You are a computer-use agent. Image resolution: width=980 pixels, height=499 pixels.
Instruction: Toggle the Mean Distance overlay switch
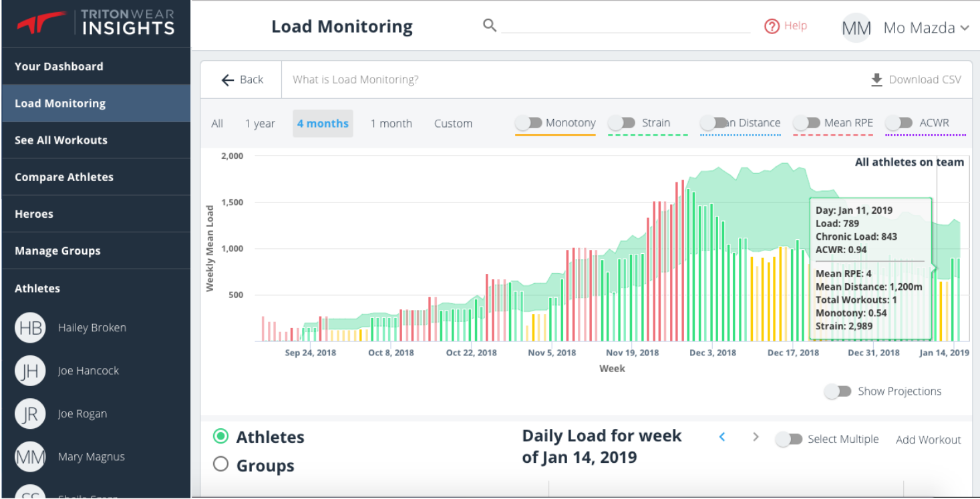coord(713,123)
